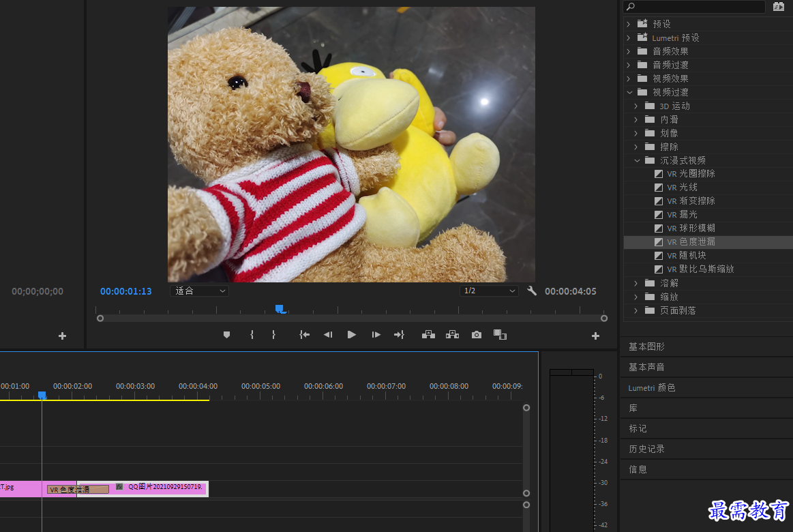Expand the 擦除 folder

[636, 147]
